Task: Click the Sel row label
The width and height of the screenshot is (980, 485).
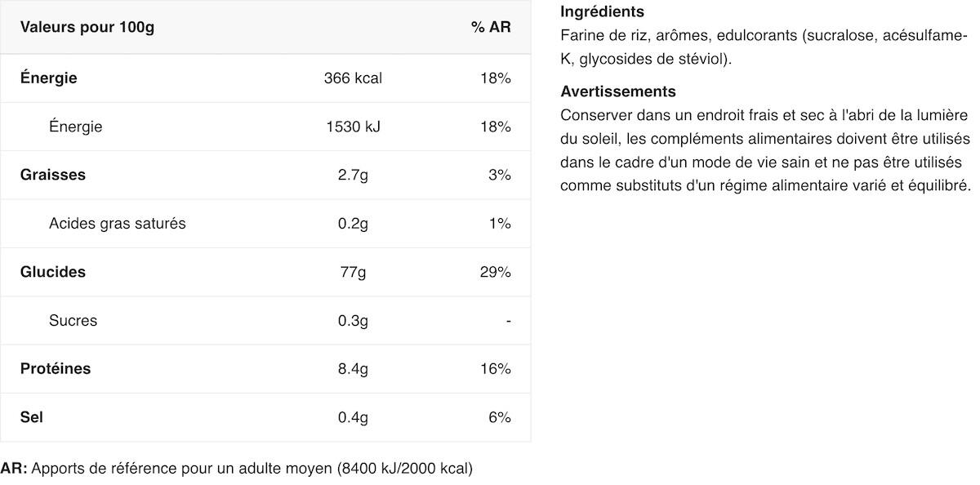Action: click(x=32, y=416)
